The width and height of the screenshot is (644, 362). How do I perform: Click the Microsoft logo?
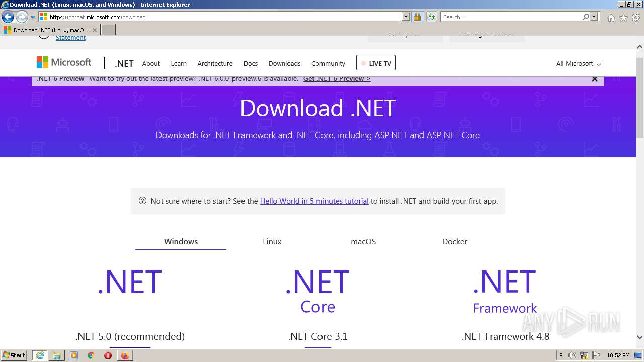point(64,62)
